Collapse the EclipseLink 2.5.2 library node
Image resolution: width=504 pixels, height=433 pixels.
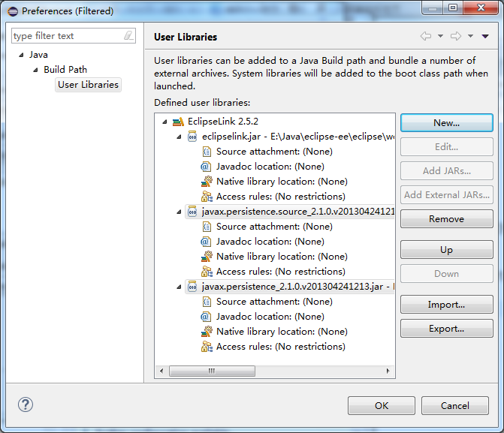(x=165, y=122)
